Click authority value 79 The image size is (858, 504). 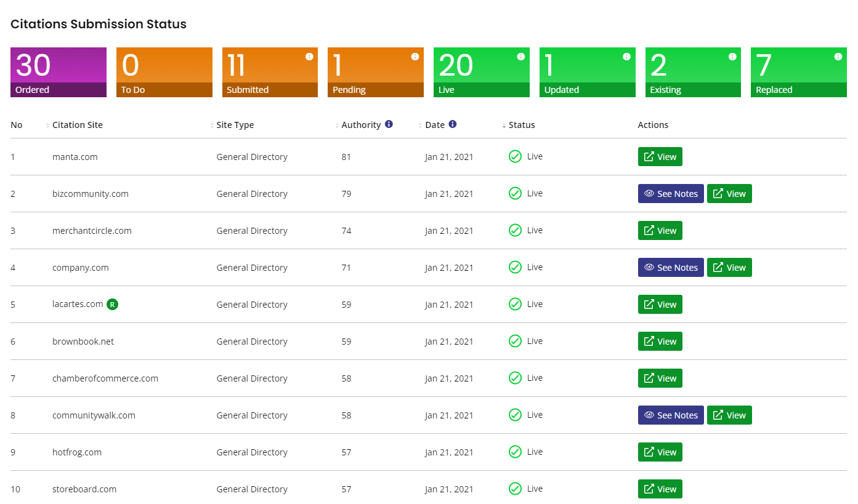(346, 194)
